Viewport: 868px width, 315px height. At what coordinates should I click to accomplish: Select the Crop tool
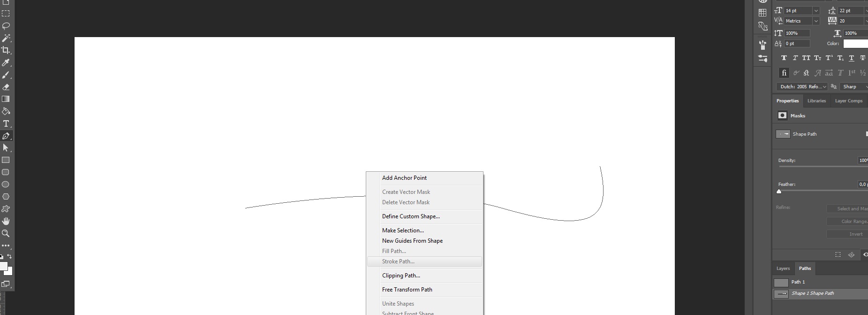[x=6, y=50]
